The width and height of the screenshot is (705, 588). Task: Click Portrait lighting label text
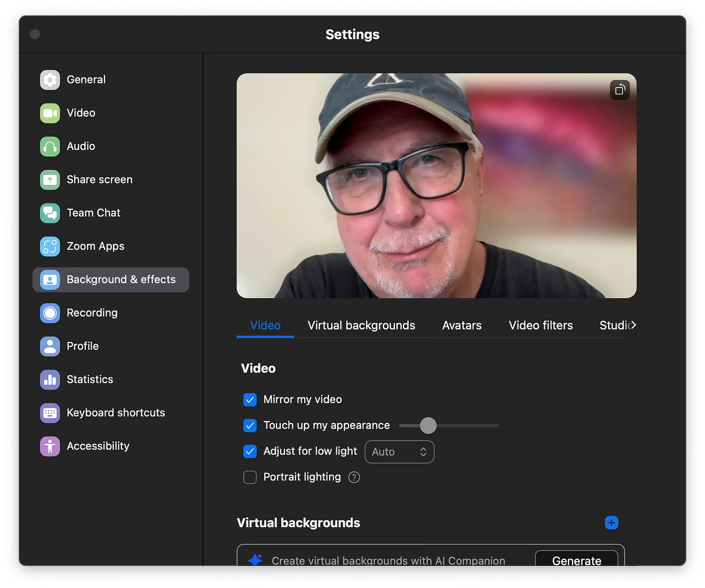[302, 477]
